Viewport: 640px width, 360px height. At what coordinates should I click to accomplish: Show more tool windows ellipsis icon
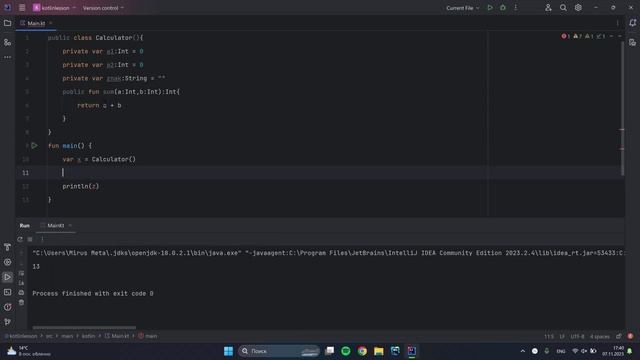(x=7, y=57)
